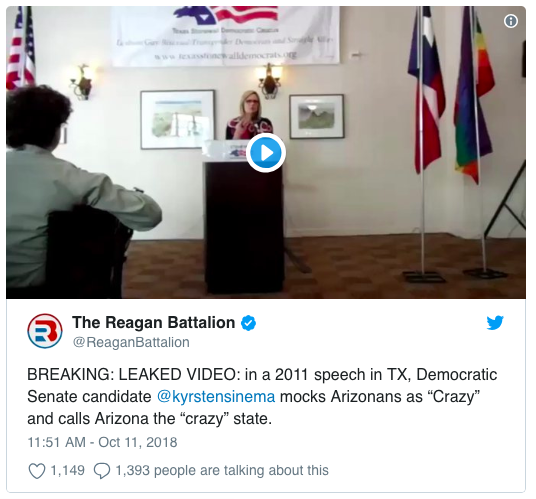
Task: Click the blue verified checkmark badge
Action: [249, 323]
